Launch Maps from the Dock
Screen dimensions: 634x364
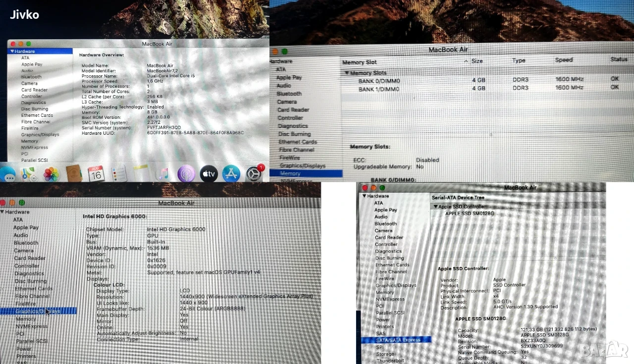coord(28,174)
